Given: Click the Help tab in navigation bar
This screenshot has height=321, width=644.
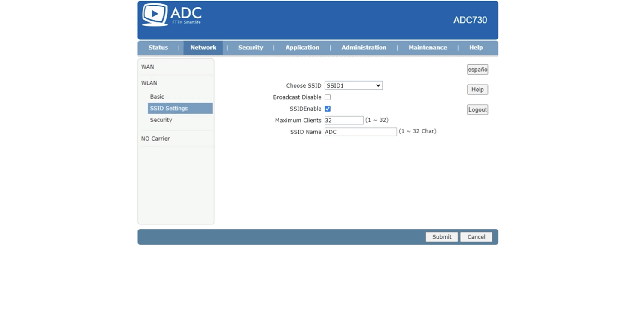Looking at the screenshot, I should (x=476, y=48).
